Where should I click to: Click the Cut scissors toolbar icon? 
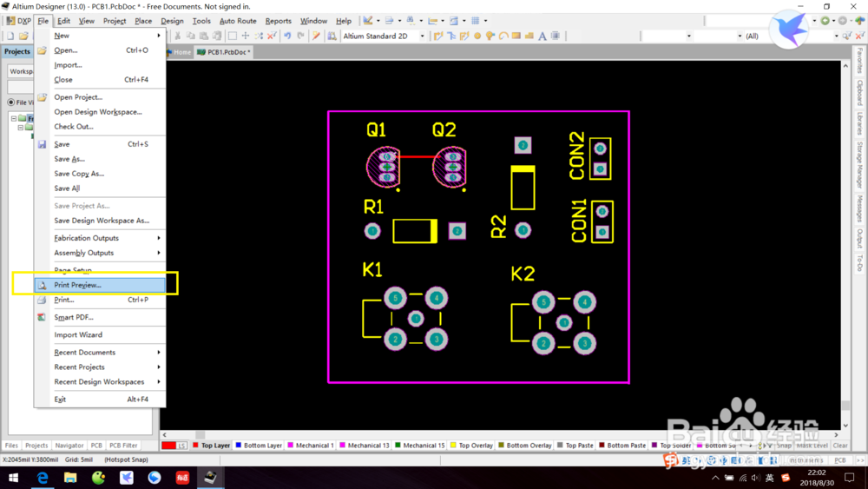pyautogui.click(x=177, y=36)
